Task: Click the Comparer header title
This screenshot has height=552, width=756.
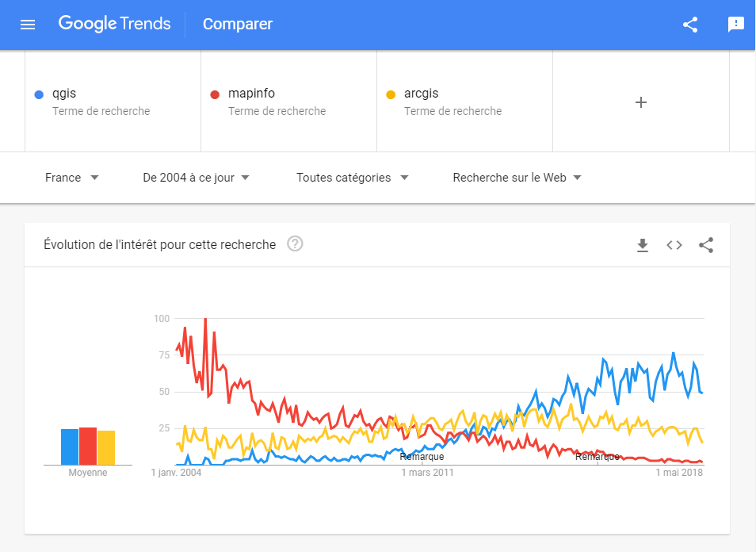Action: click(238, 24)
